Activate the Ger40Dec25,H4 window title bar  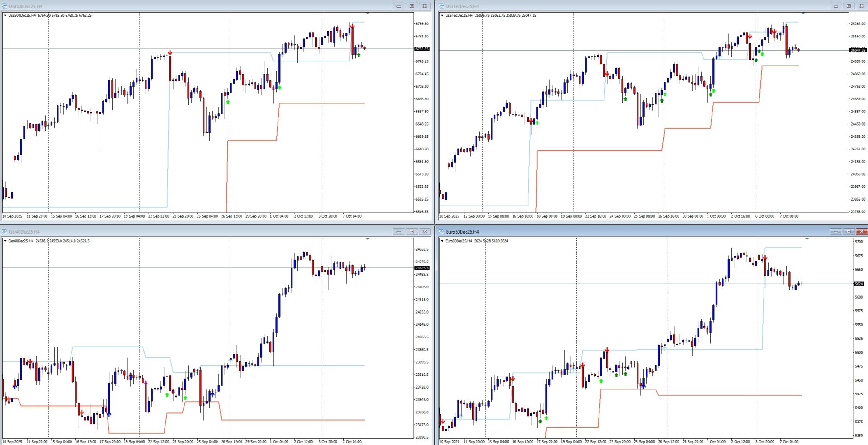181,232
